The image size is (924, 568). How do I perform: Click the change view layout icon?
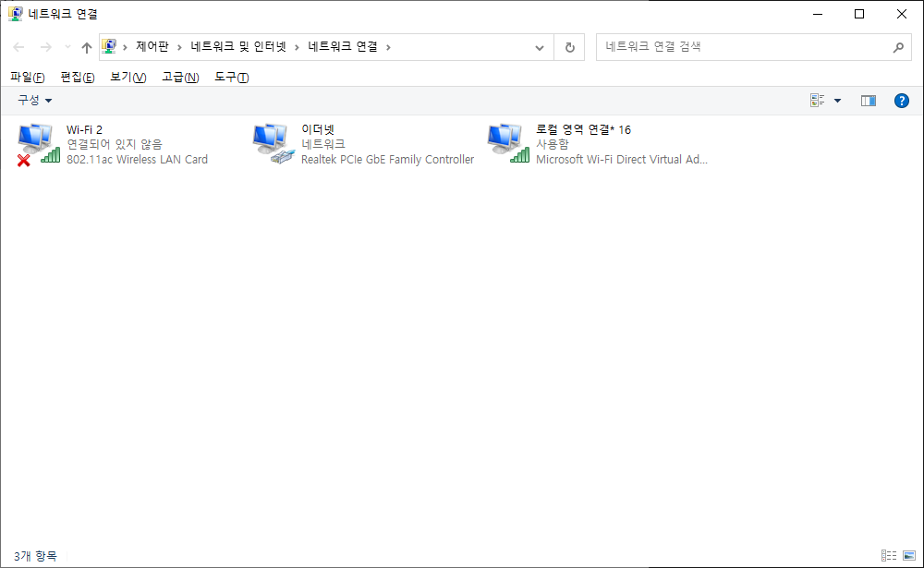[x=817, y=101]
